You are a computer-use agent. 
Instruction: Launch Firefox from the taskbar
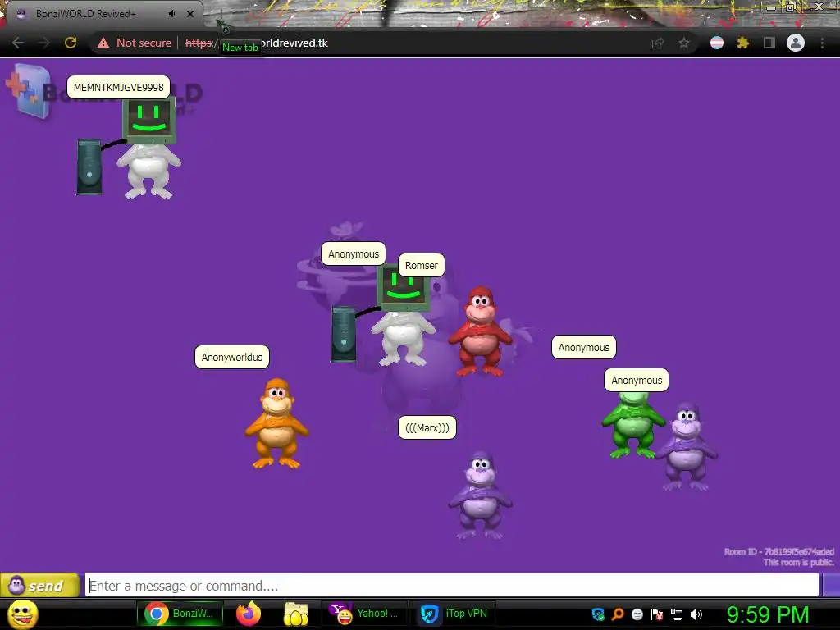(248, 614)
